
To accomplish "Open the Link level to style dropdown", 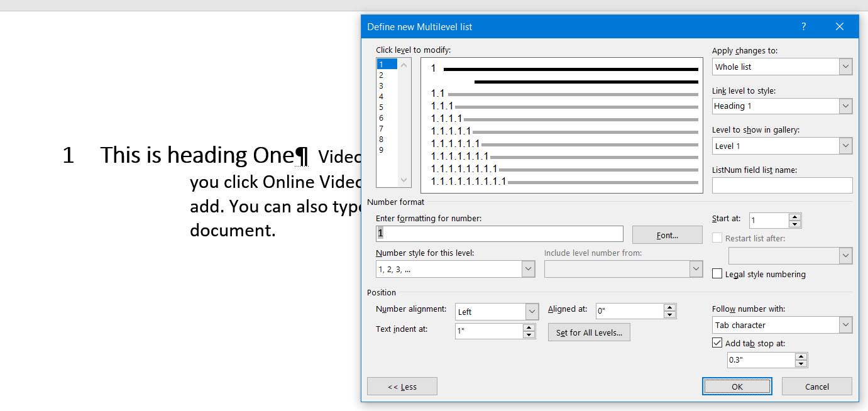I will tap(846, 106).
